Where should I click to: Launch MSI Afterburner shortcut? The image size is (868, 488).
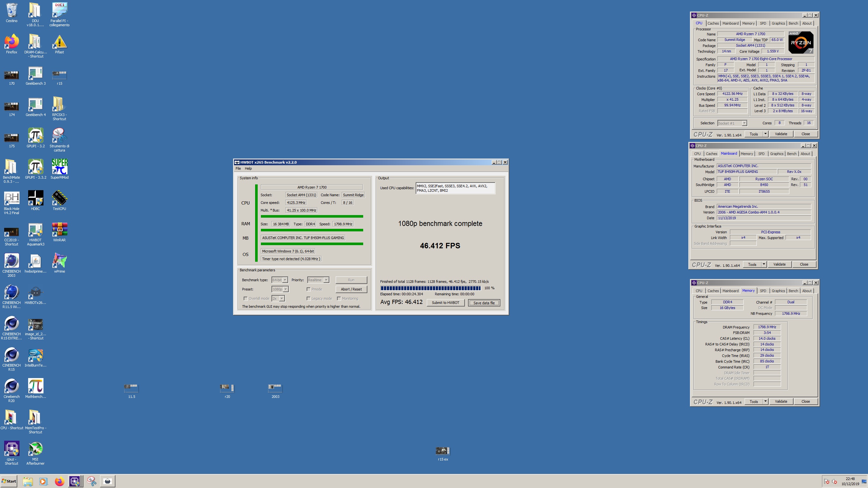(x=35, y=453)
